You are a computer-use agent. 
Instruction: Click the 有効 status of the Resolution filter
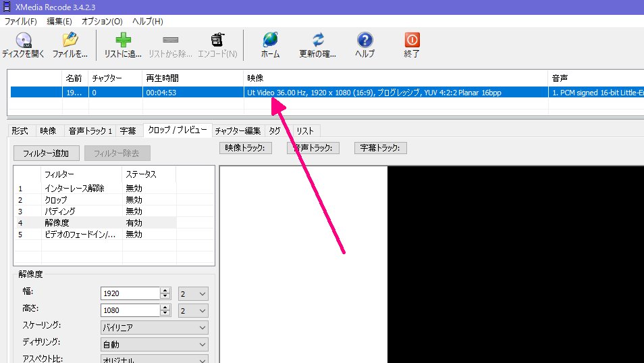point(134,223)
